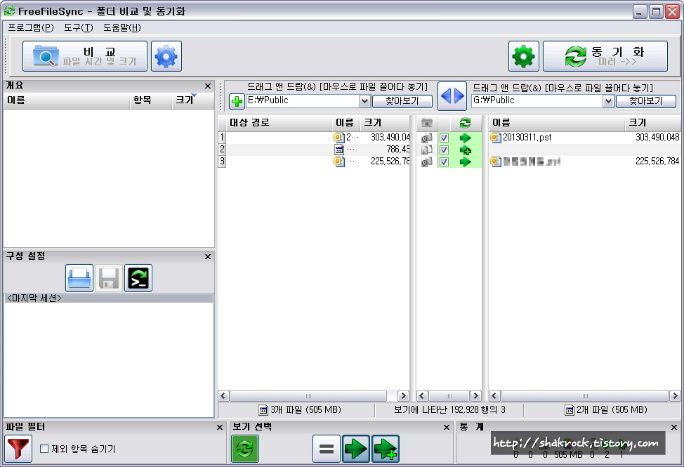684x467 pixels.
Task: Enable 제외 항목 숨기기 checkbox
Action: (44, 448)
